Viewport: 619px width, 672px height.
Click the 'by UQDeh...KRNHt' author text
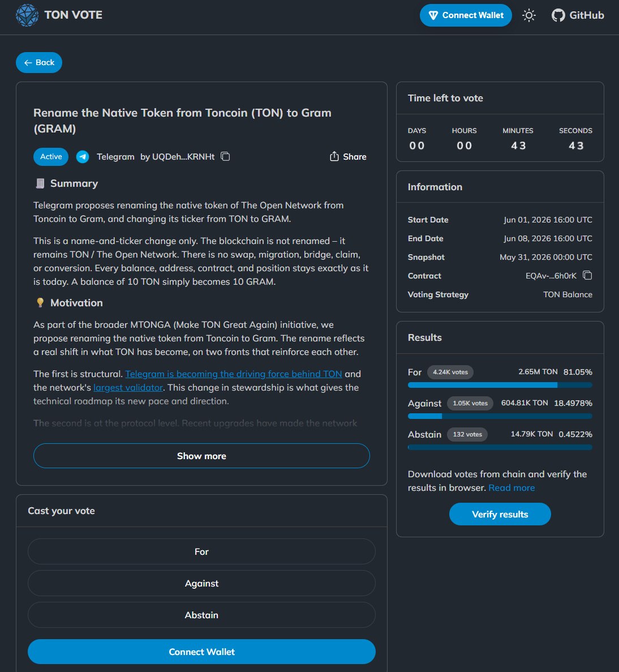point(177,157)
